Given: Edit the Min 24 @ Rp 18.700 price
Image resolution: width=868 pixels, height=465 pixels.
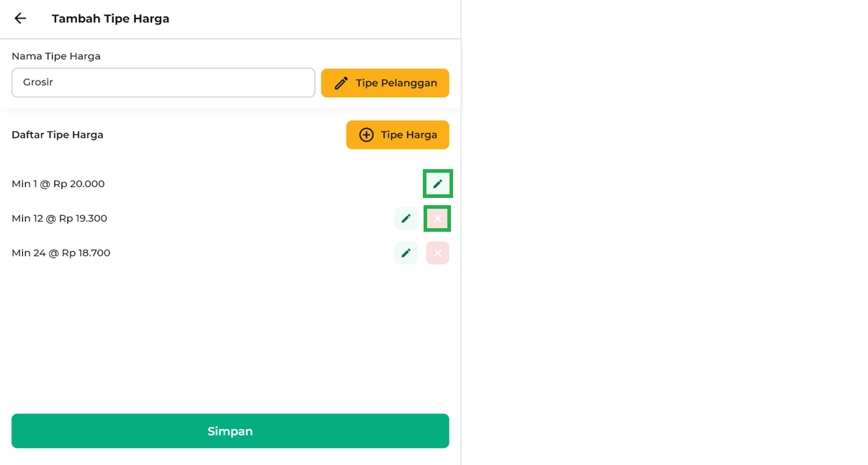Looking at the screenshot, I should [406, 253].
